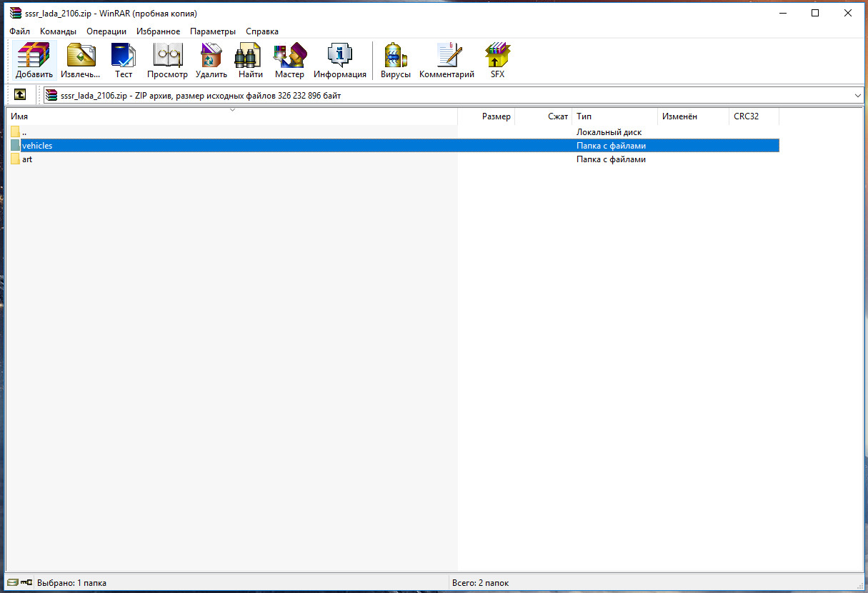Open the Просмотр viewer tool

click(167, 61)
